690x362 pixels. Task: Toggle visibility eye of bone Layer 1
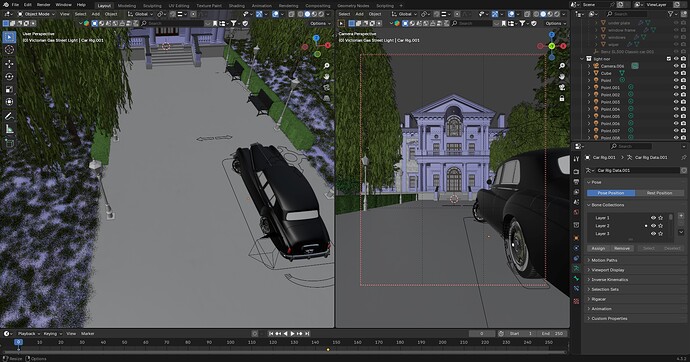pyautogui.click(x=653, y=218)
